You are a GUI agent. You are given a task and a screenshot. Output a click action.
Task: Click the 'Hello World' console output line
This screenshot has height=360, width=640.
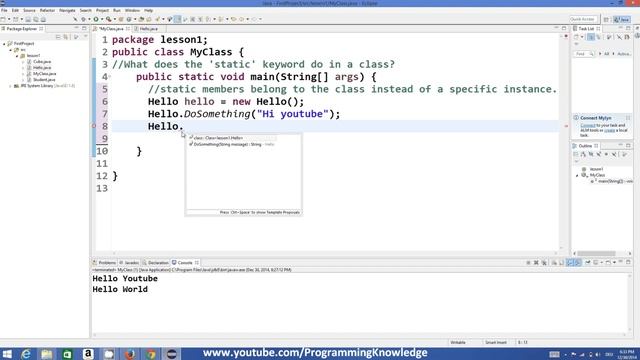click(x=120, y=289)
